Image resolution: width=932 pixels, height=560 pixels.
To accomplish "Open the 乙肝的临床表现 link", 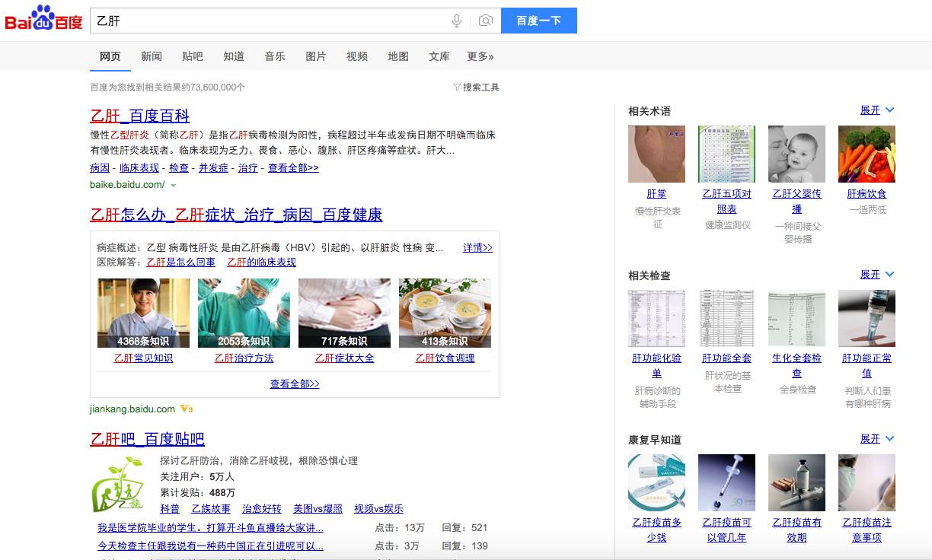I will (x=261, y=262).
